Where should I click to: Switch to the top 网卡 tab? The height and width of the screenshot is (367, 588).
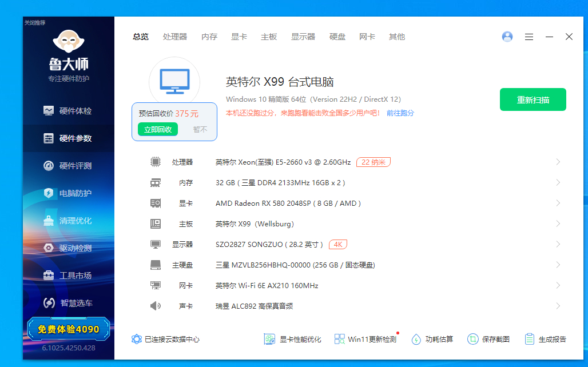(x=367, y=37)
